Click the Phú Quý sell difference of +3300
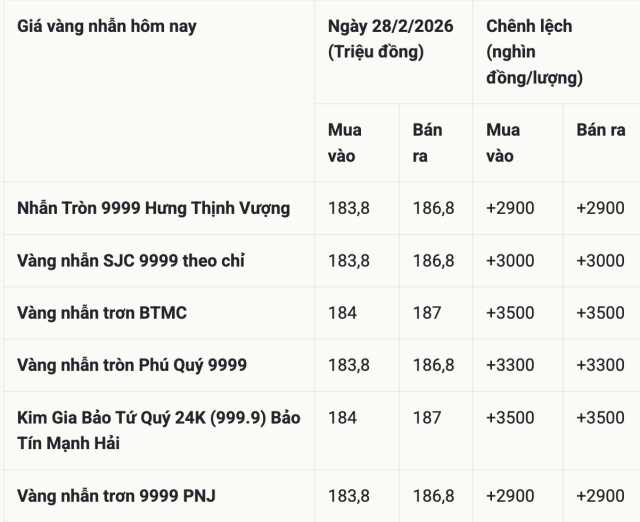 tap(601, 365)
